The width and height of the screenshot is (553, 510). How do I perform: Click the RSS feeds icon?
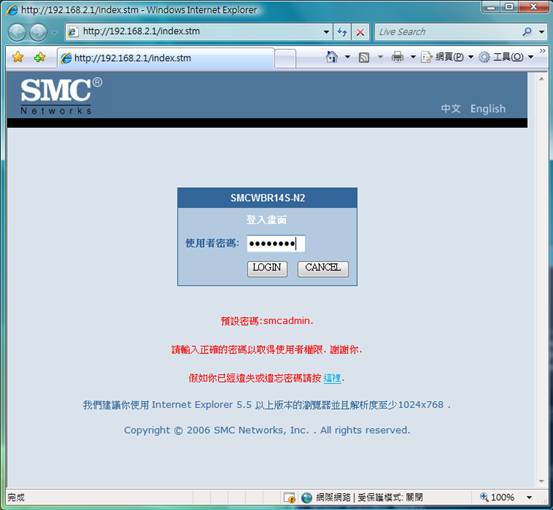(364, 57)
